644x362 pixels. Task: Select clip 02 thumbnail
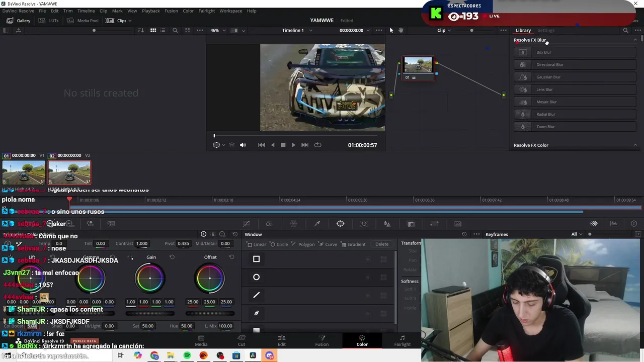69,172
